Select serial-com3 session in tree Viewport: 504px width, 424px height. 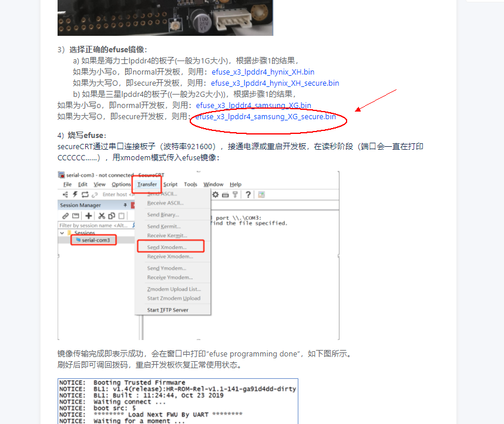96,240
